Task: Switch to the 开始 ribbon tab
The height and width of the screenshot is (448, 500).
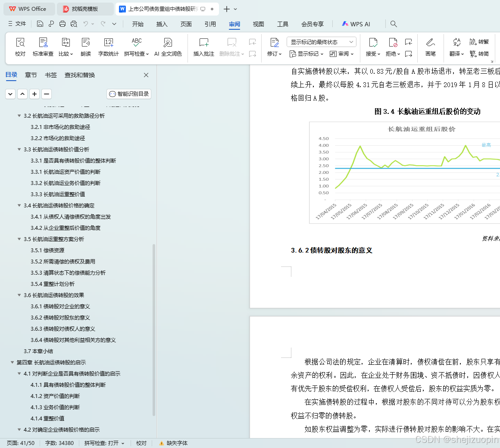Action: click(x=138, y=24)
